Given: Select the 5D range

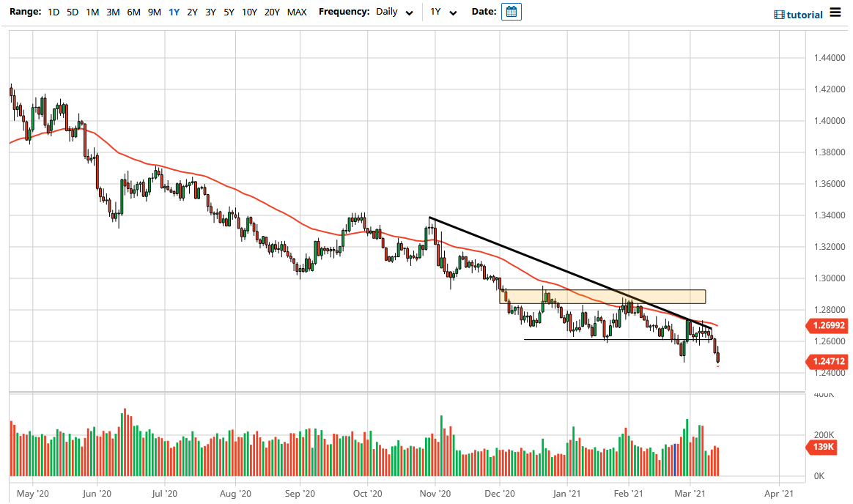Looking at the screenshot, I should coord(71,12).
